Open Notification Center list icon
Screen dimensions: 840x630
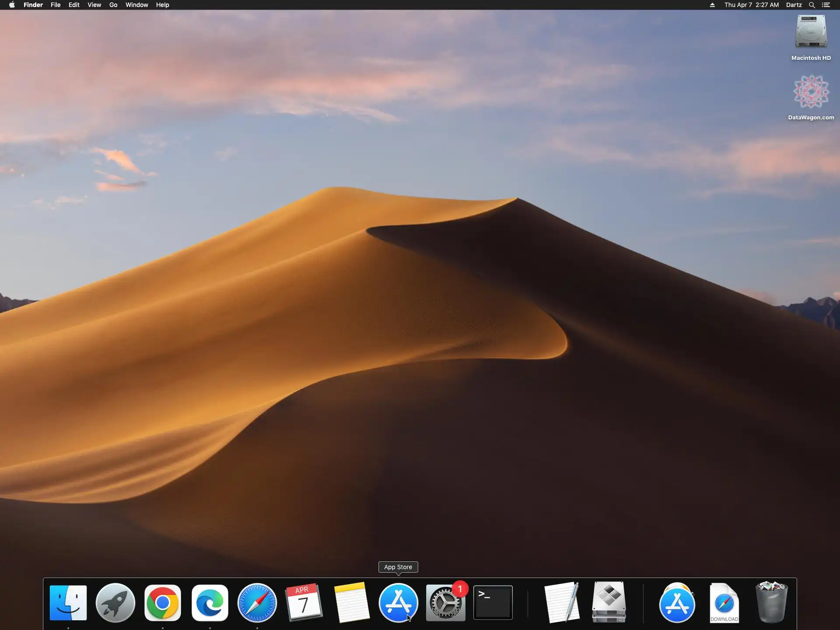coord(826,5)
